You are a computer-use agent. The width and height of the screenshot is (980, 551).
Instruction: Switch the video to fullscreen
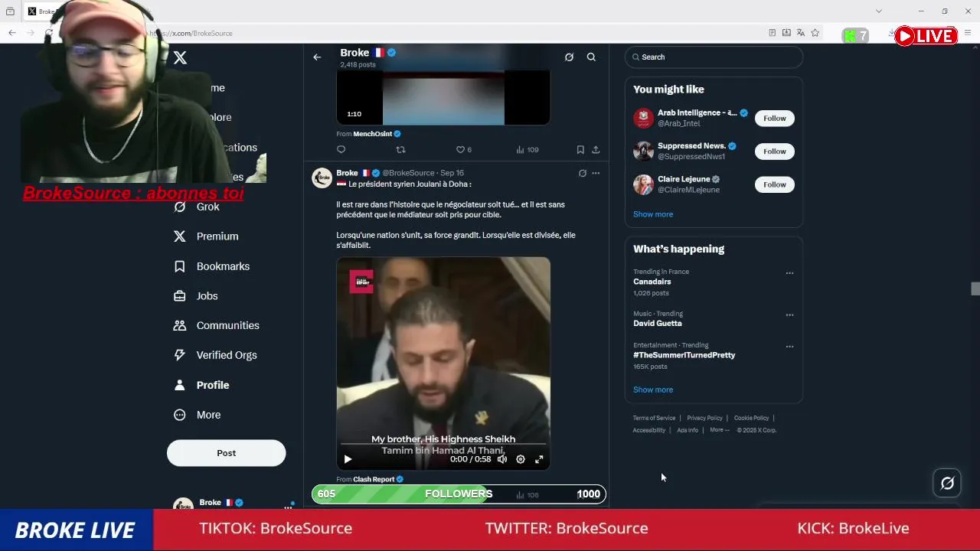[539, 459]
